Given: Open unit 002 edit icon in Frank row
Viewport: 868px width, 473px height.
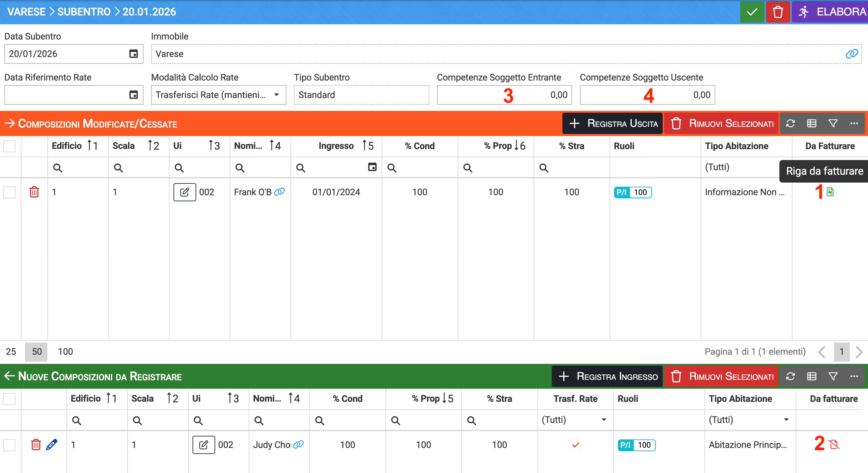Looking at the screenshot, I should [185, 192].
